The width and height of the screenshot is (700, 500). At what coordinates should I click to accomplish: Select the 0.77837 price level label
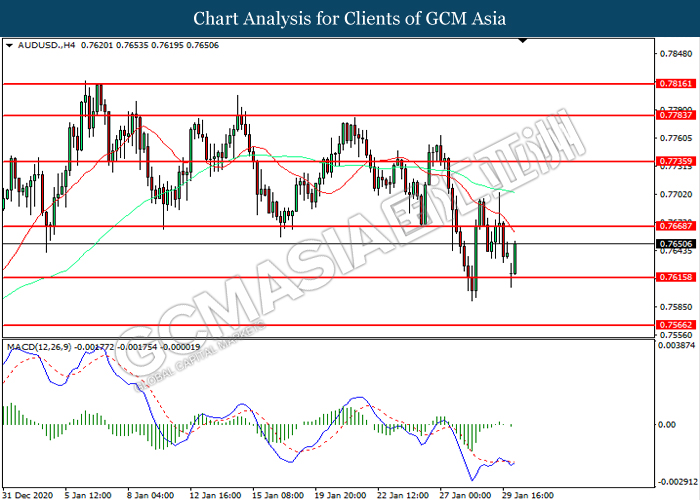[675, 115]
